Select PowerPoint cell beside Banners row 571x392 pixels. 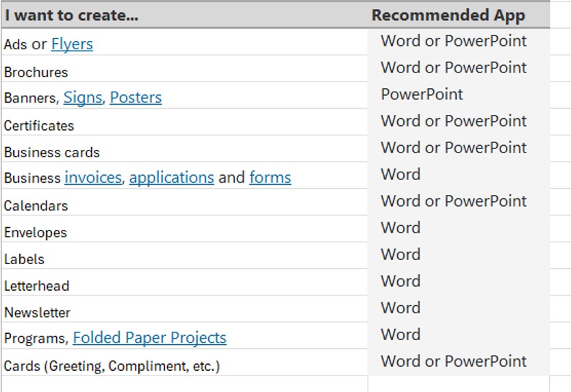click(x=459, y=95)
